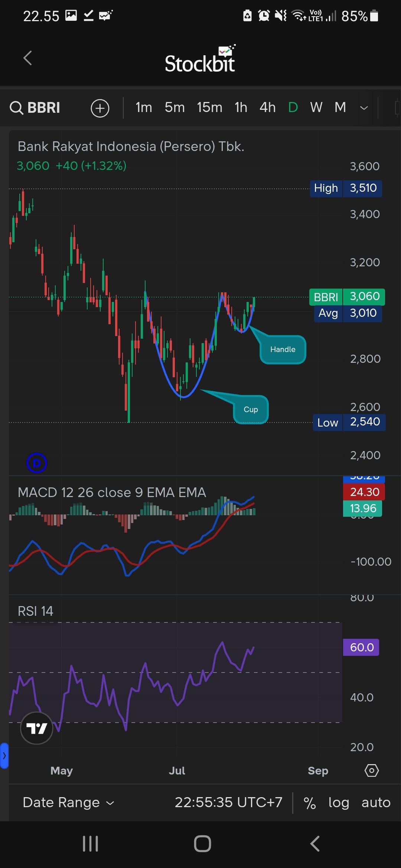Image resolution: width=401 pixels, height=868 pixels.
Task: Tap the battery icon in status bar
Action: click(374, 16)
